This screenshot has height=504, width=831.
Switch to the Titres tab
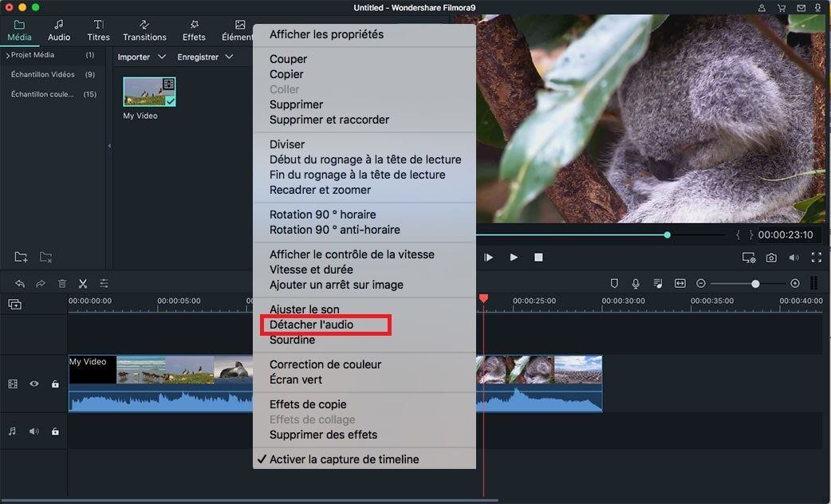point(99,31)
